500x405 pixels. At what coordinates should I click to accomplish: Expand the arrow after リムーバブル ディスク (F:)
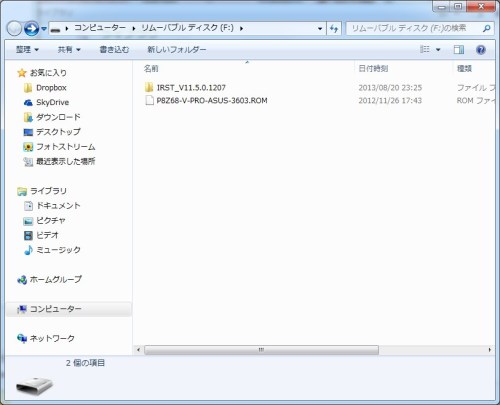coord(241,29)
